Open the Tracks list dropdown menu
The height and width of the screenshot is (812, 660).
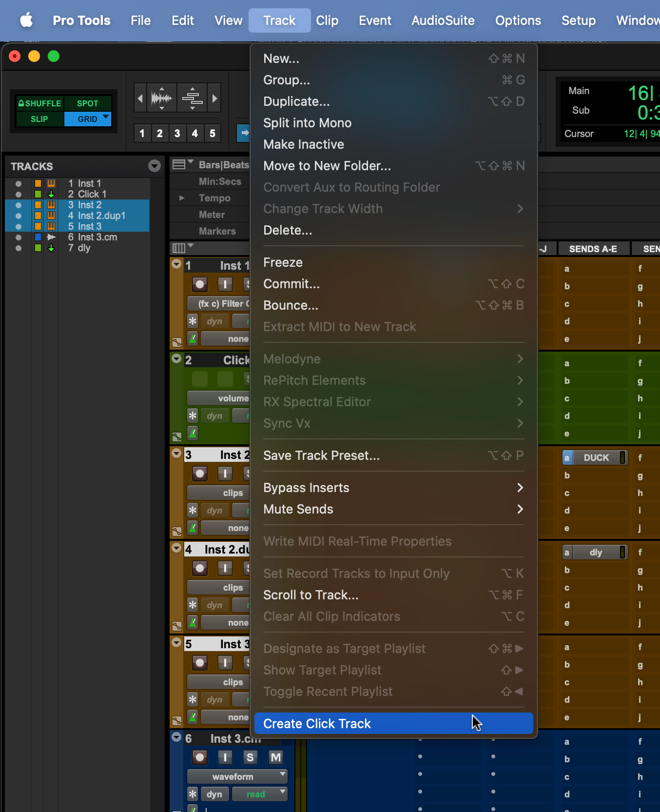tap(155, 166)
